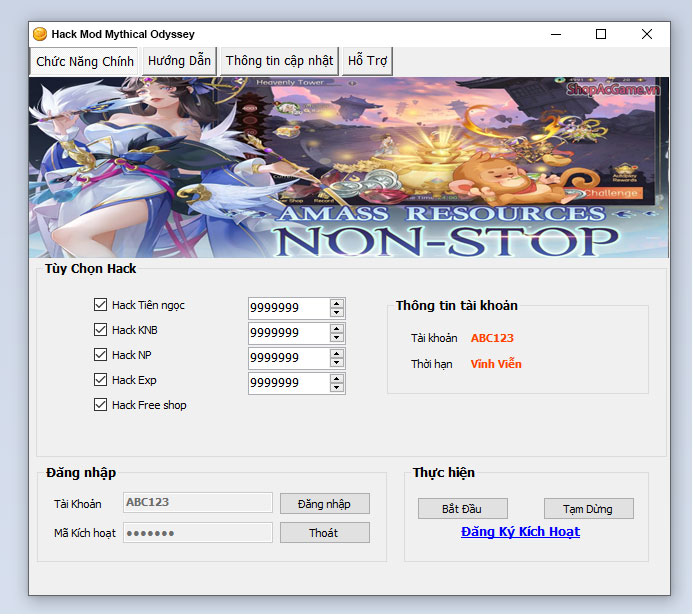Click the Tài Khoản input field

click(198, 502)
